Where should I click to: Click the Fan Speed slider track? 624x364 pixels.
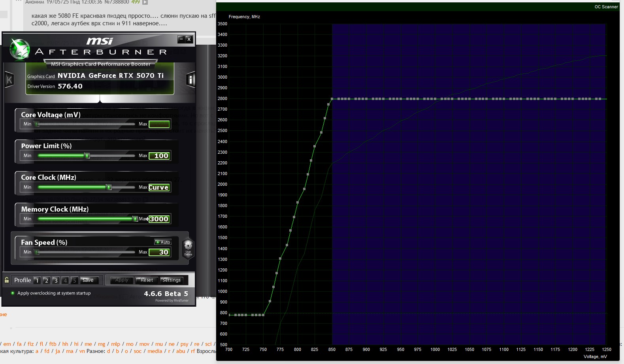[86, 252]
